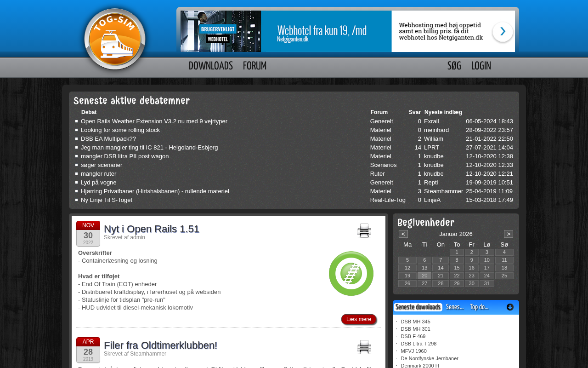The width and height of the screenshot is (588, 368).
Task: Open the Login menu item
Action: pyautogui.click(x=481, y=66)
